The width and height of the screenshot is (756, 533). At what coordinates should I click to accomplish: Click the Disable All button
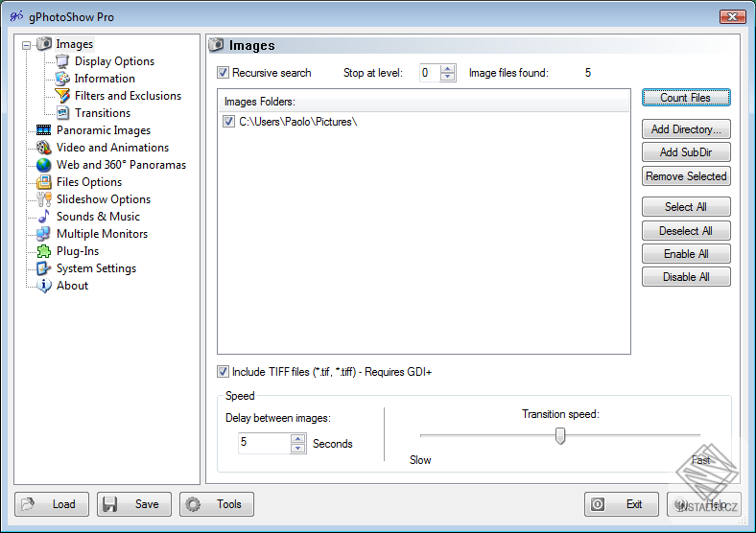pos(686,277)
